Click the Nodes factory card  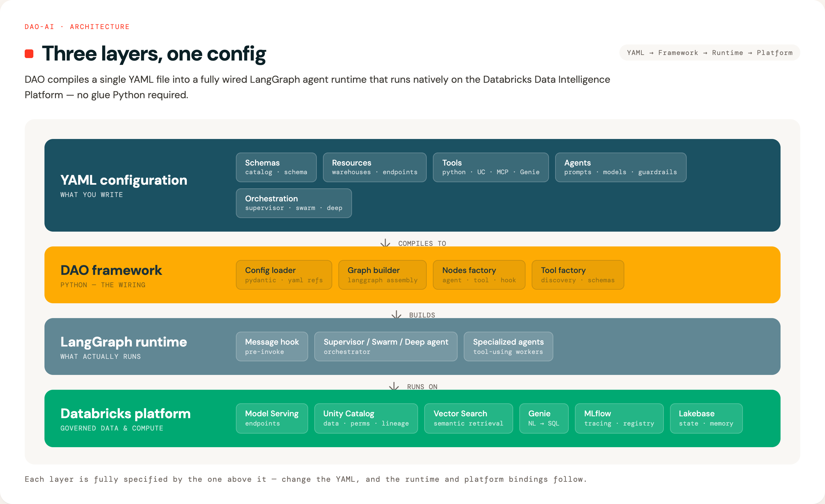tap(479, 275)
